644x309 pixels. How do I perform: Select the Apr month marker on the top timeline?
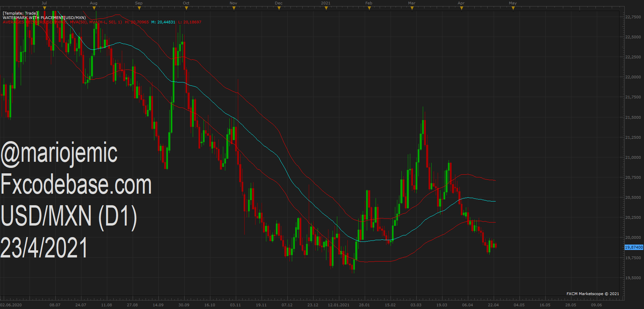coord(461,3)
